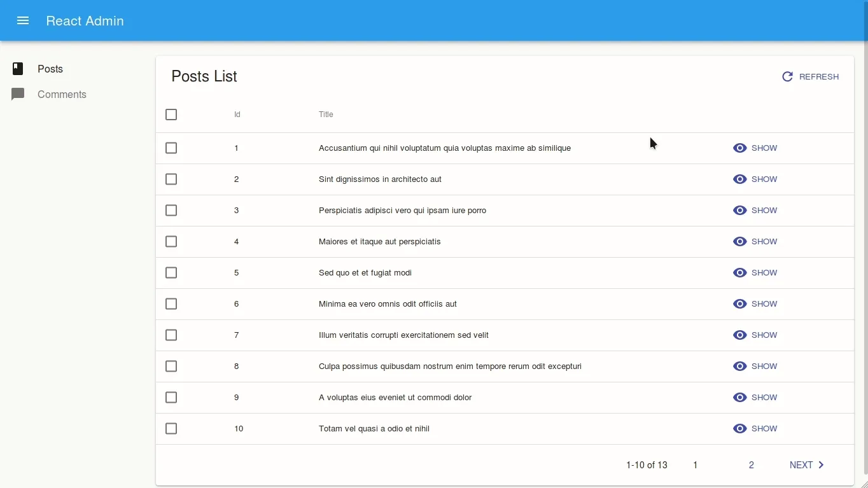This screenshot has width=868, height=488.
Task: Open SHOW for Maiores et itaque post
Action: (764, 242)
